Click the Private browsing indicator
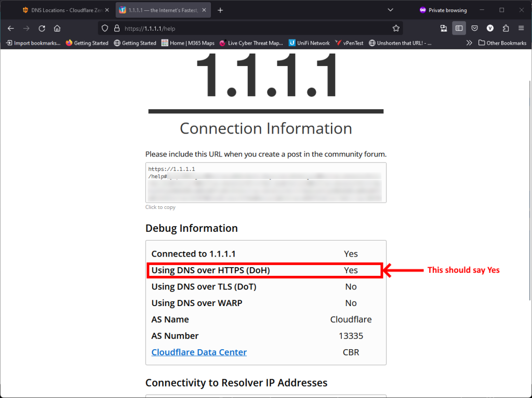The height and width of the screenshot is (398, 532). (443, 10)
